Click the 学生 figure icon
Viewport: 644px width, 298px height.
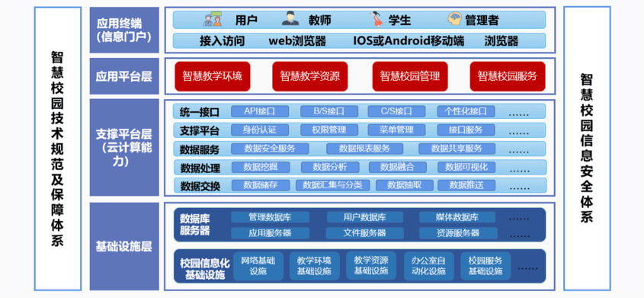pos(376,19)
